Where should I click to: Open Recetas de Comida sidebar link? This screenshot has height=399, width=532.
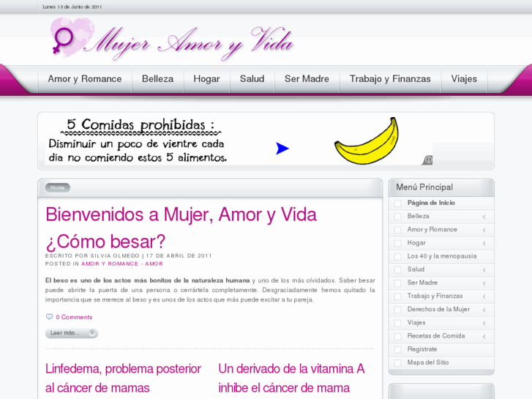pos(436,336)
